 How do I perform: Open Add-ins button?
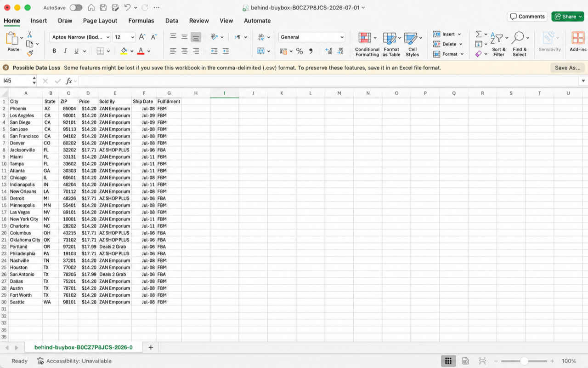(x=578, y=42)
